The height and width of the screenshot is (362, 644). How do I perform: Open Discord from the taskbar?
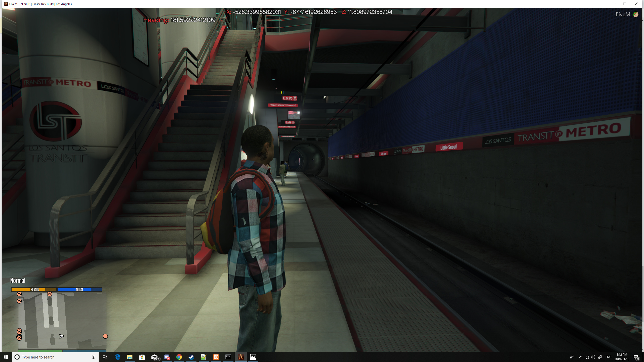167,357
